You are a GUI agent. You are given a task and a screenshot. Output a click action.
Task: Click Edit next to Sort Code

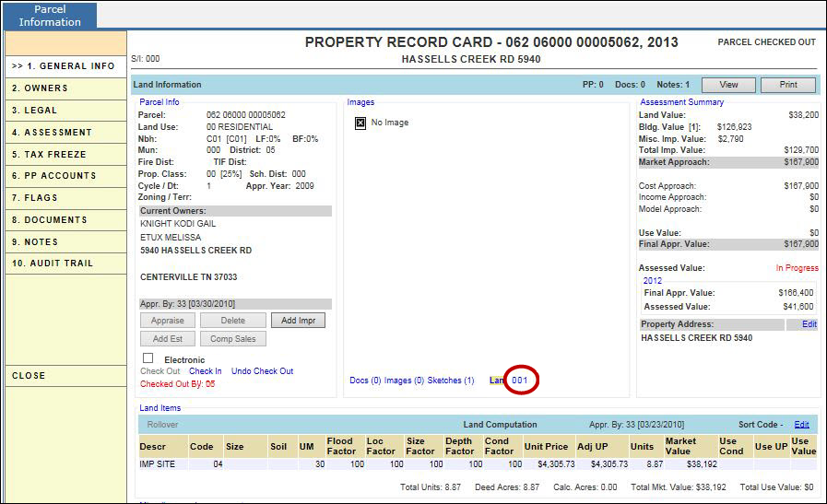[801, 425]
